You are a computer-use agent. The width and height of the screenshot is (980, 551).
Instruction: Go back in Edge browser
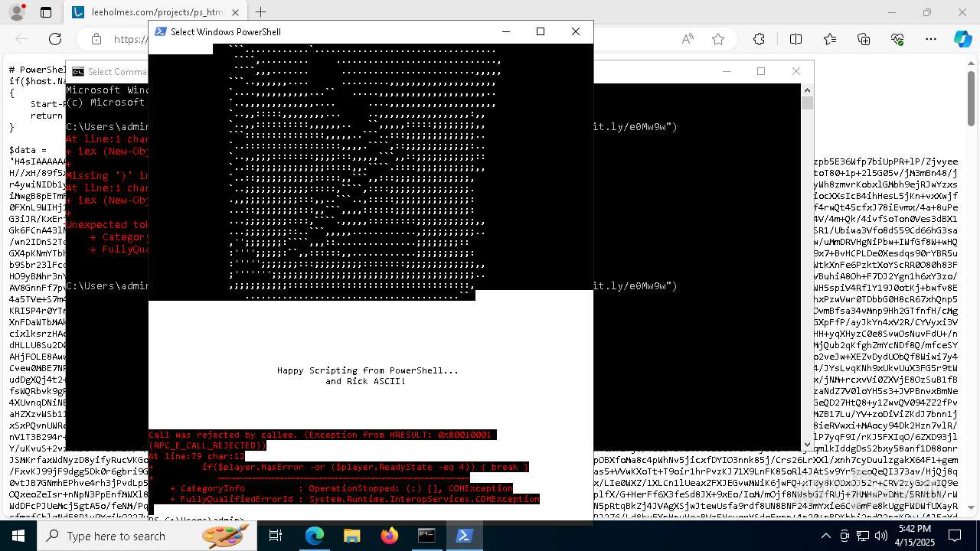21,39
